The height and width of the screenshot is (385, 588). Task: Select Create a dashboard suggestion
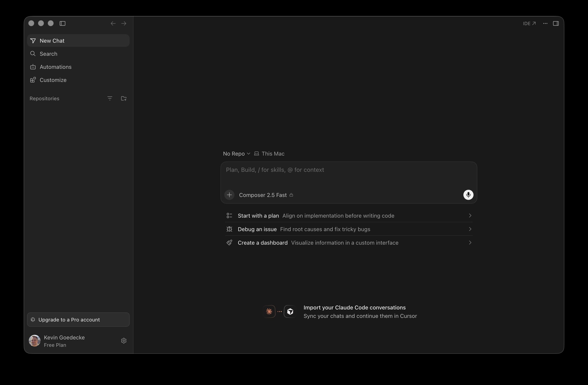coord(349,243)
